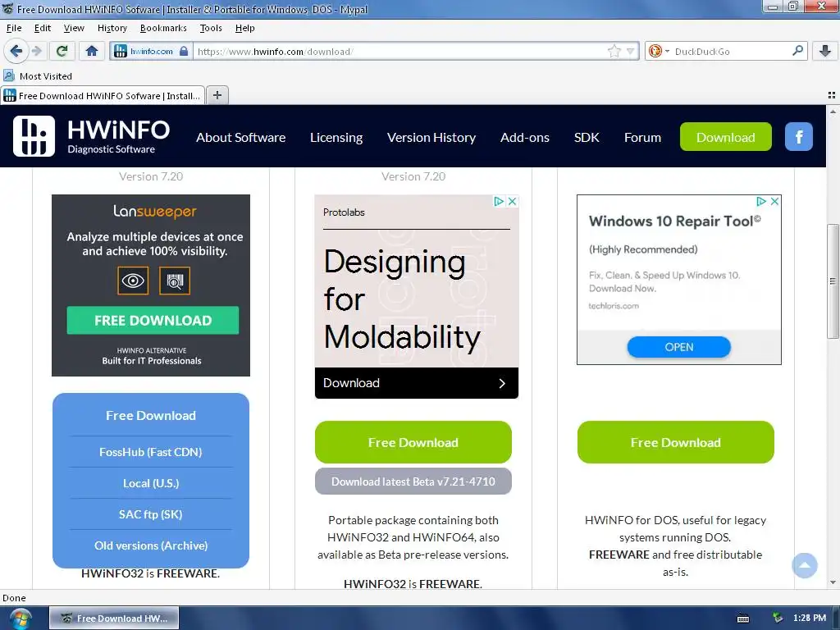Open the Bookmarks menu

coord(163,28)
